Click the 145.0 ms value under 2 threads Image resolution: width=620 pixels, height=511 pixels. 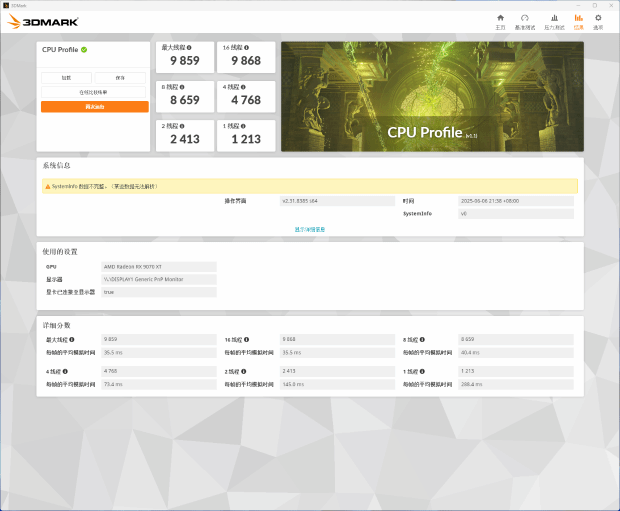click(337, 384)
